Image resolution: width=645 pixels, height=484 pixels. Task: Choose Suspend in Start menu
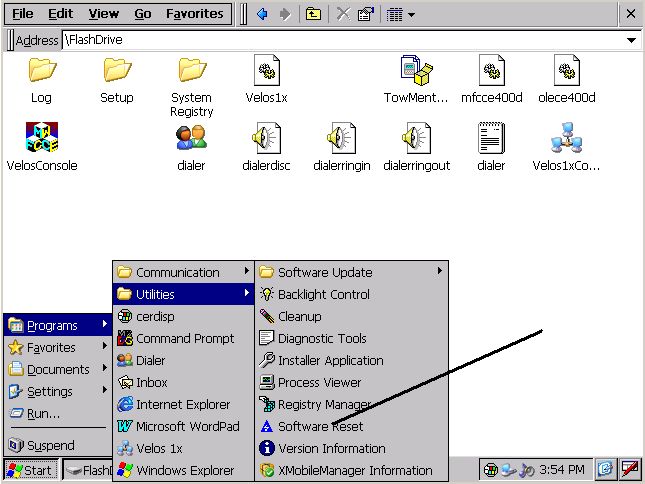(58, 445)
